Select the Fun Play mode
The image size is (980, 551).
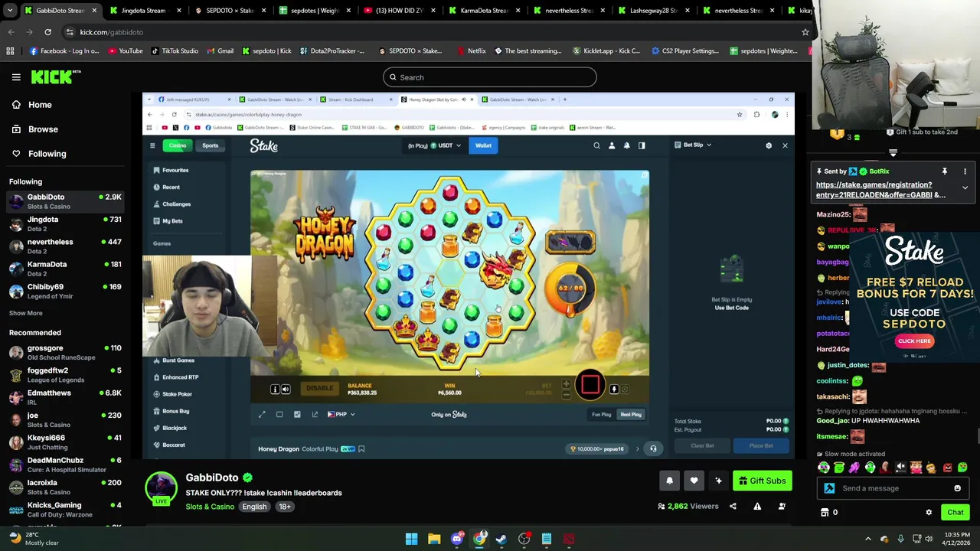601,414
